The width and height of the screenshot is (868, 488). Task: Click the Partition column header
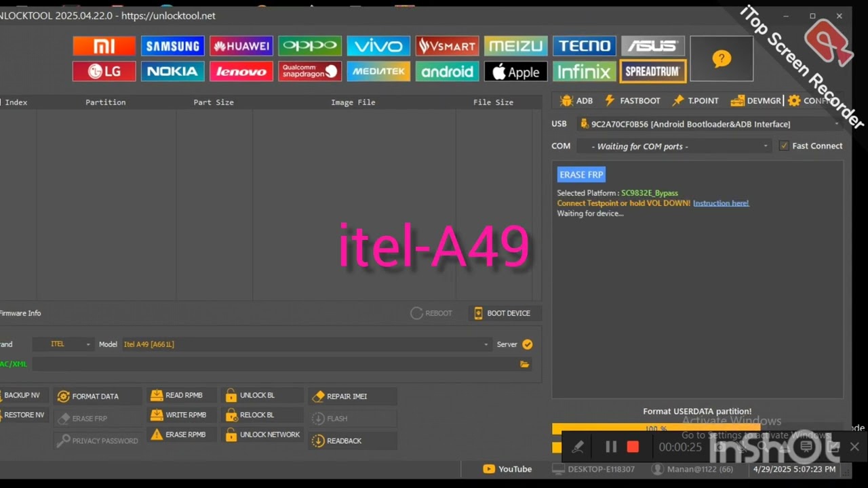point(106,102)
